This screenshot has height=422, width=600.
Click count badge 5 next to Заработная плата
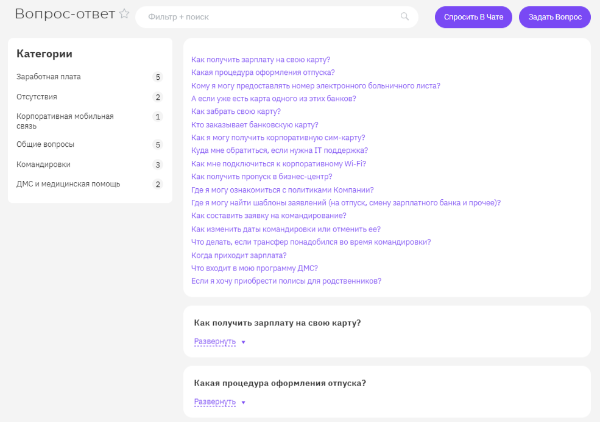coord(158,77)
